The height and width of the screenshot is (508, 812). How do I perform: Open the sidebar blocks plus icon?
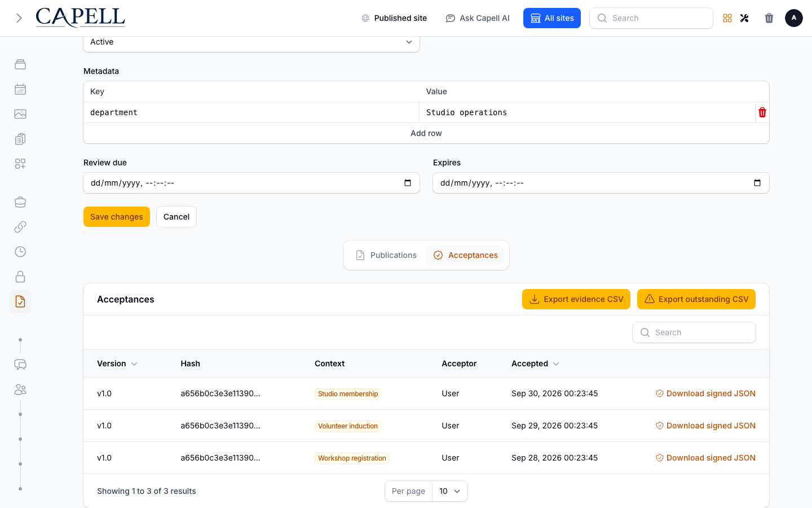click(x=20, y=164)
